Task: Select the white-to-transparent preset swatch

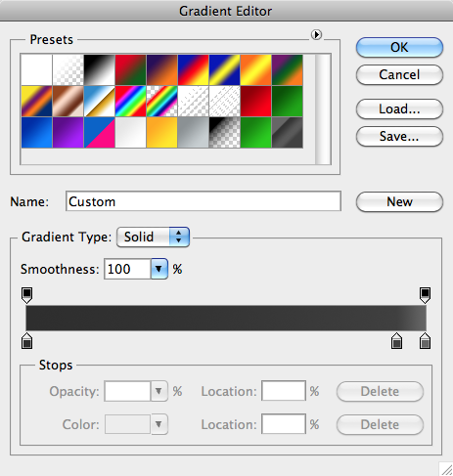Action: (68, 70)
